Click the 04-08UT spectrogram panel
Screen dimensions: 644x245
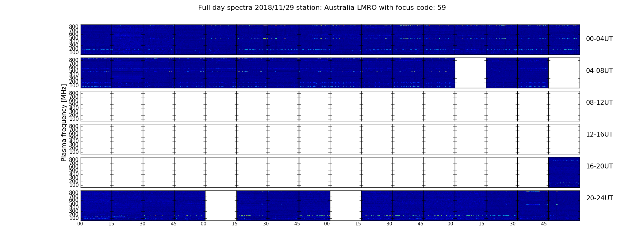click(x=330, y=73)
